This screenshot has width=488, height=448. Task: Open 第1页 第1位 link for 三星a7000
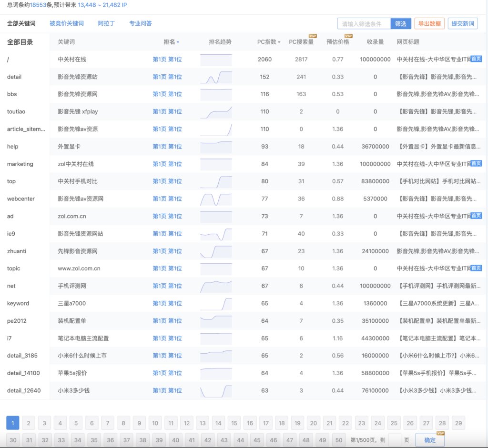coord(167,303)
